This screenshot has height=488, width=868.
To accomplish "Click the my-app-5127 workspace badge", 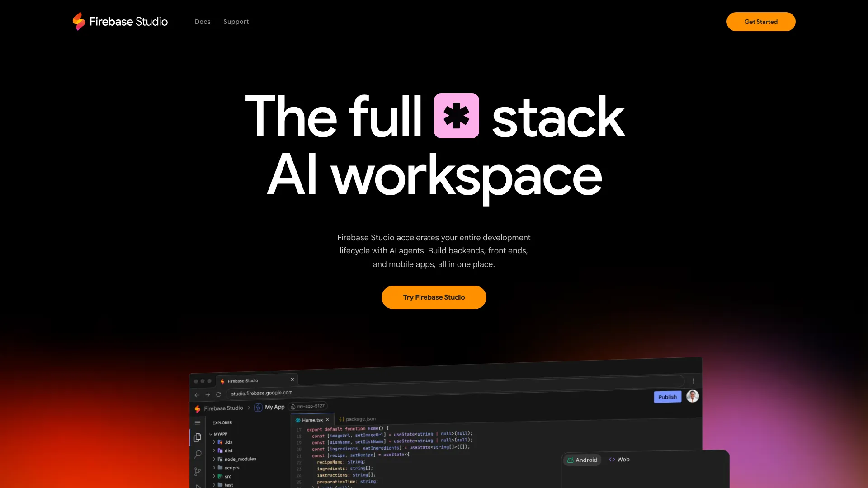I will (308, 406).
